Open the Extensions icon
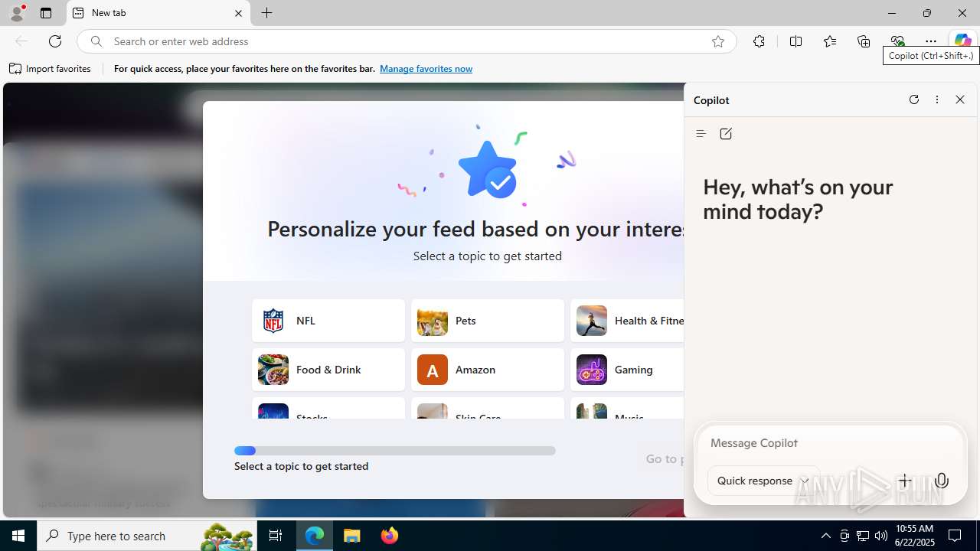Viewport: 980px width, 551px height. 759,41
